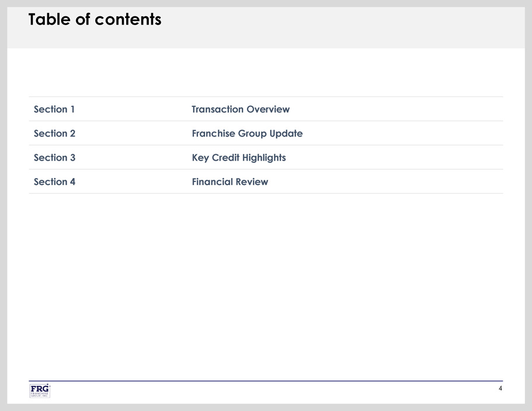Click the 'Section 4' label
This screenshot has height=411, width=532.
[x=54, y=182]
